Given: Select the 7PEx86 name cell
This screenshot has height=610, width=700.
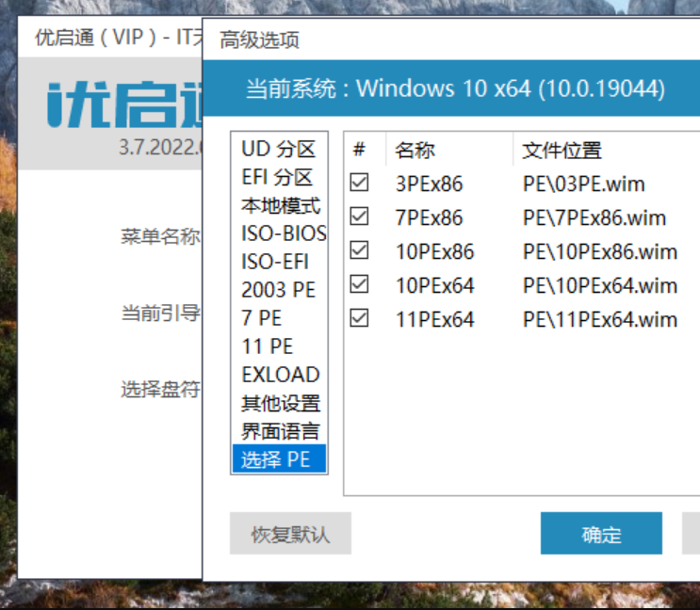Looking at the screenshot, I should click(429, 217).
